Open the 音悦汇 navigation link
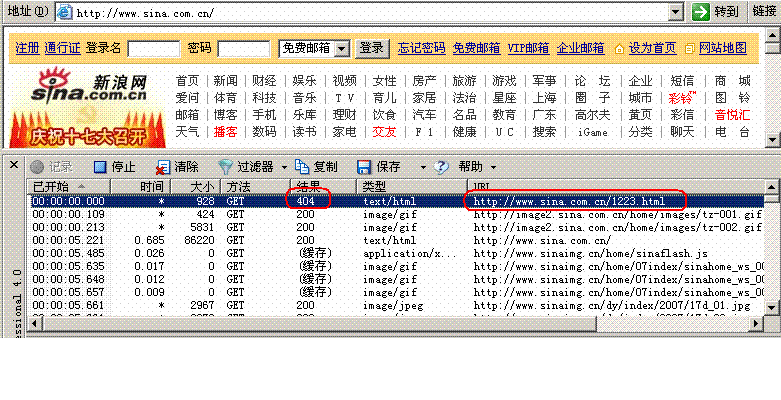Viewport: 781px width, 400px height. pos(732,115)
